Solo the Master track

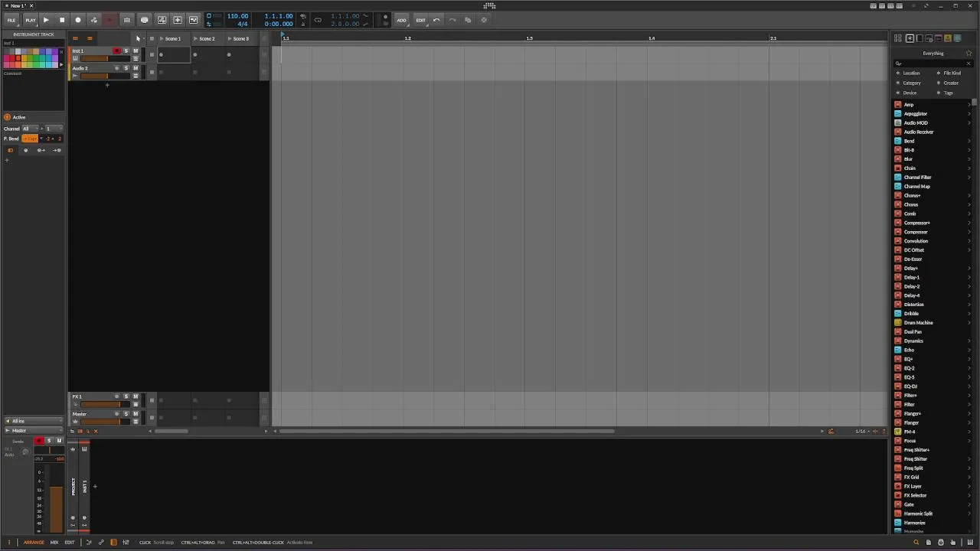126,414
